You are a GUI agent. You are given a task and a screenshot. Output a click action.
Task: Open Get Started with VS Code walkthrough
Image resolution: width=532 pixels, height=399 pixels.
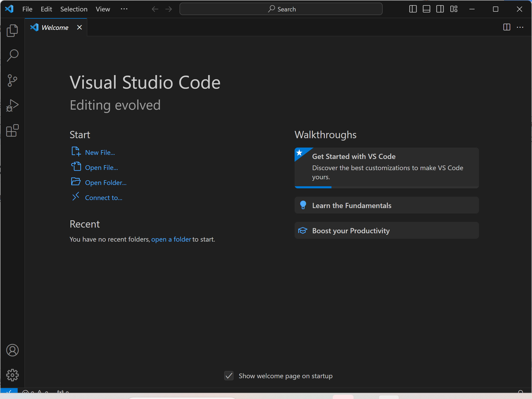click(x=387, y=168)
